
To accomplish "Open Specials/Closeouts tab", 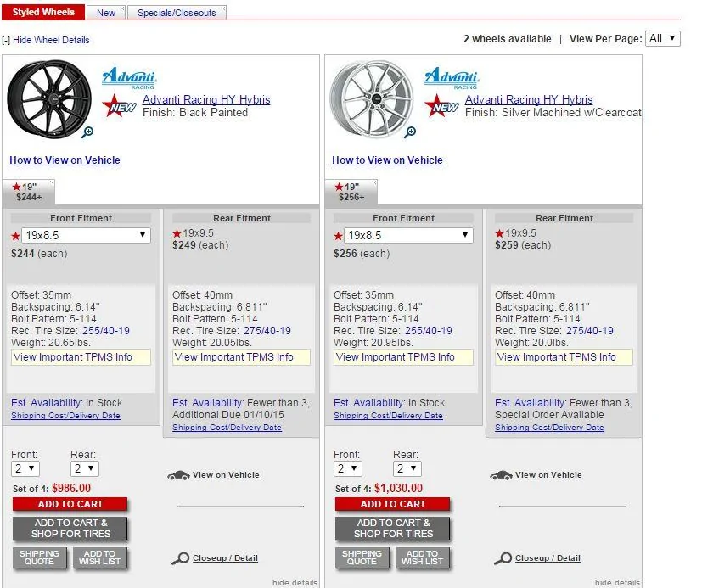I will 177,13.
